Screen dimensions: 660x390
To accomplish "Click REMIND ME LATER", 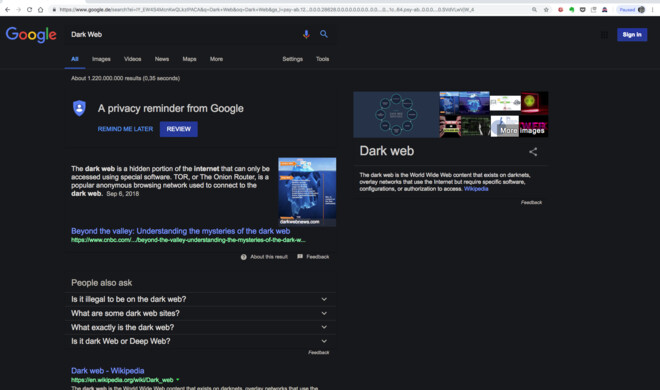I will click(x=125, y=129).
